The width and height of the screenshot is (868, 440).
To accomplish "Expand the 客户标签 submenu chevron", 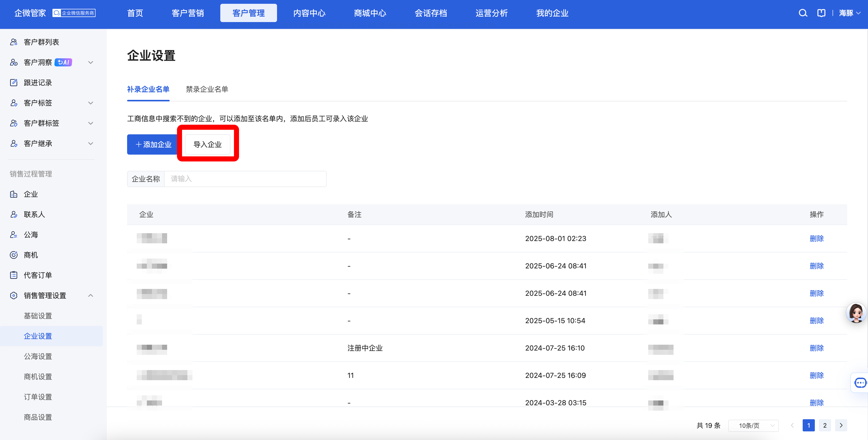I will [91, 103].
